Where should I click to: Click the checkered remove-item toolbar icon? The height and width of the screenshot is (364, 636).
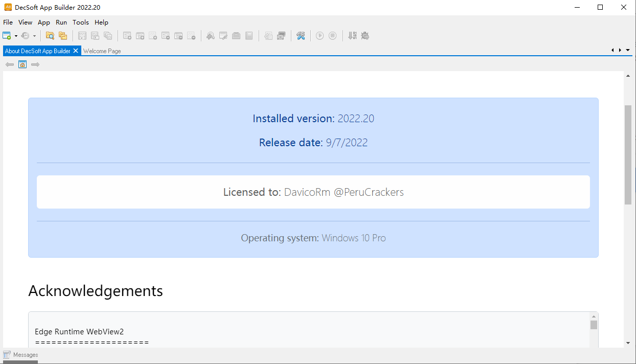191,36
